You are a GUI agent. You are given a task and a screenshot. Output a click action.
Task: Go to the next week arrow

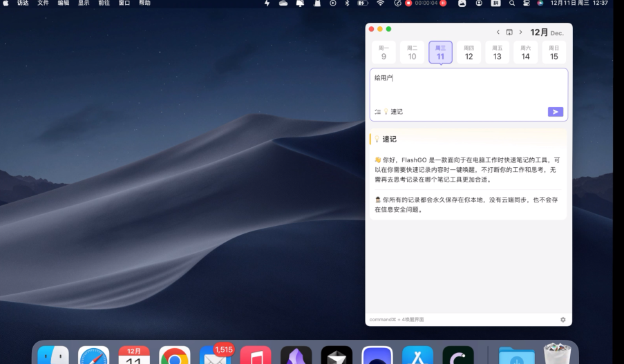tap(520, 32)
